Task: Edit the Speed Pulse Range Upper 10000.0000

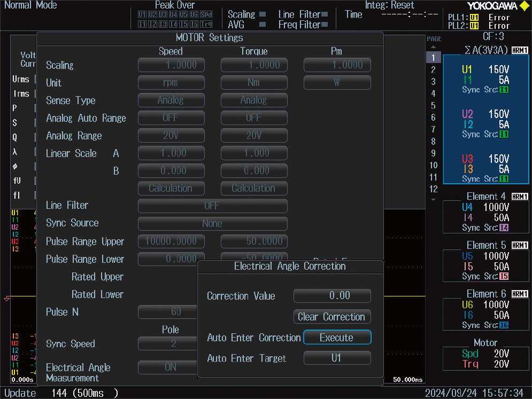Action: [x=171, y=241]
